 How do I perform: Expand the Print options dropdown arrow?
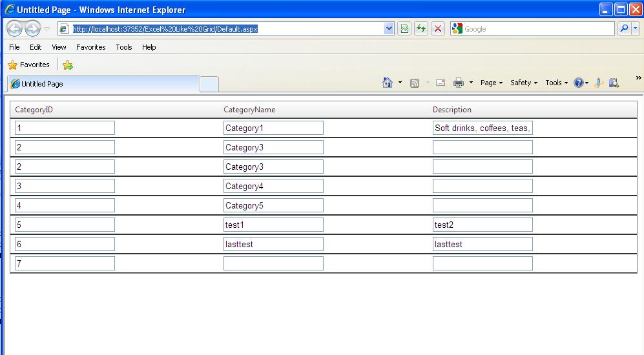[x=471, y=83]
